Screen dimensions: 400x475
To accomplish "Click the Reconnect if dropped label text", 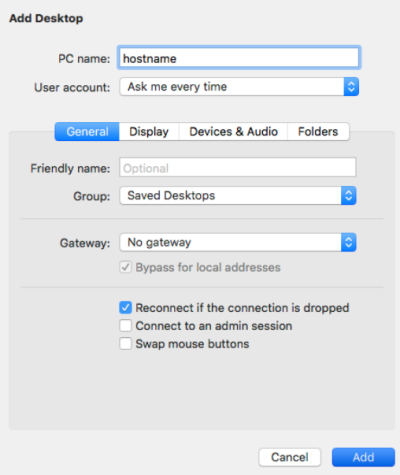I will [242, 308].
